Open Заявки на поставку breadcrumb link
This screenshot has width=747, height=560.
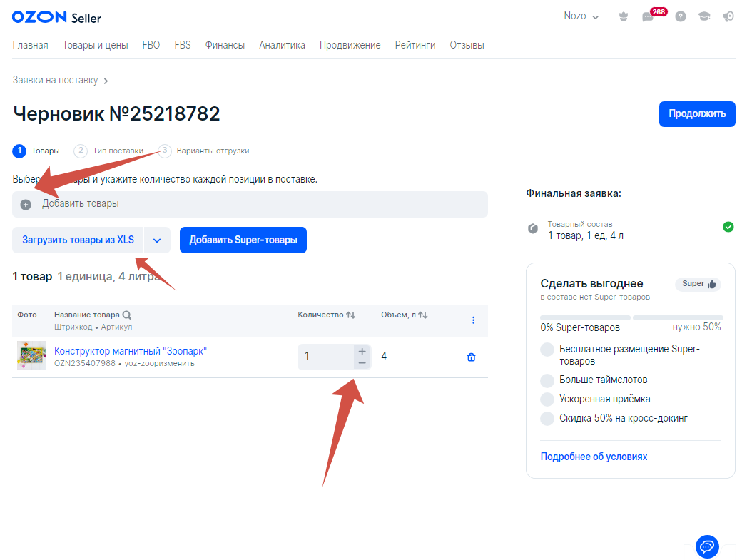pyautogui.click(x=55, y=81)
